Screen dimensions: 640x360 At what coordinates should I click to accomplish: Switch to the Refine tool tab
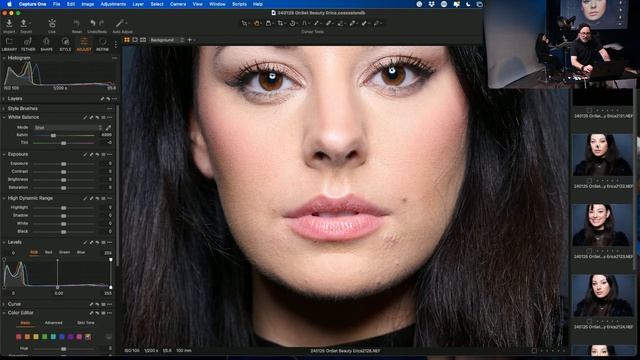point(102,44)
